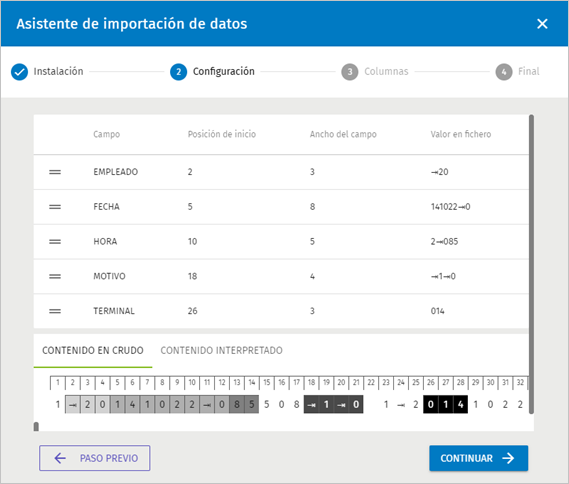Grab the EMPLEADO row drag handle

pyautogui.click(x=55, y=172)
